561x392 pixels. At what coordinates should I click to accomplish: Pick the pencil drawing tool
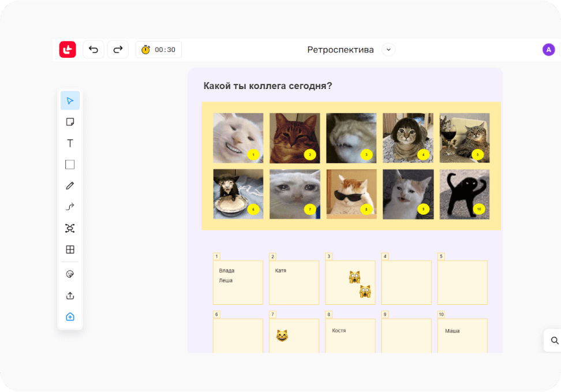click(x=70, y=186)
